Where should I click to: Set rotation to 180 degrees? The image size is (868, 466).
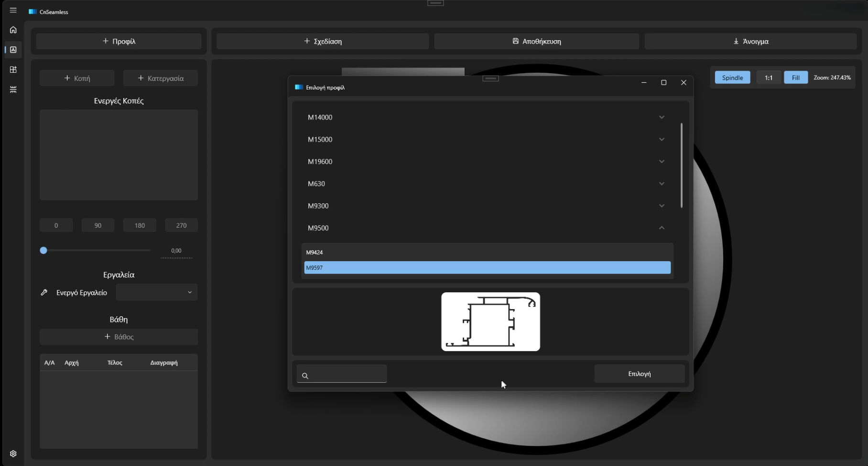point(140,225)
